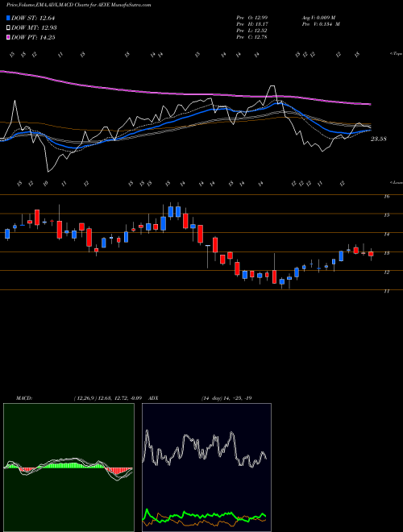
Task: Click the 'Pre O: 12.99' value
Action: click(x=252, y=18)
